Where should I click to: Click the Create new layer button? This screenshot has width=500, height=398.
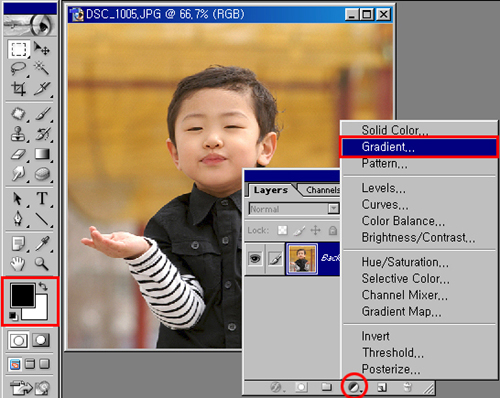[x=382, y=387]
